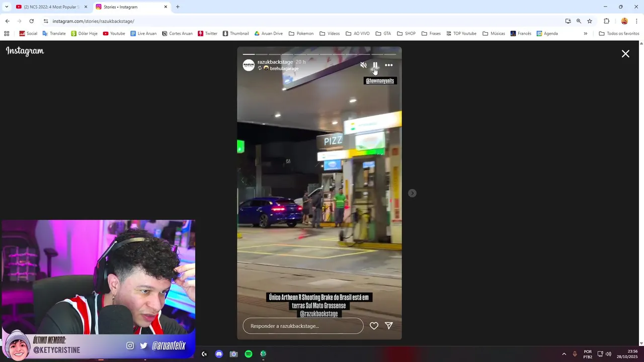Screen dimensions: 644x362
Task: Click the install app icon
Action: 568,21
